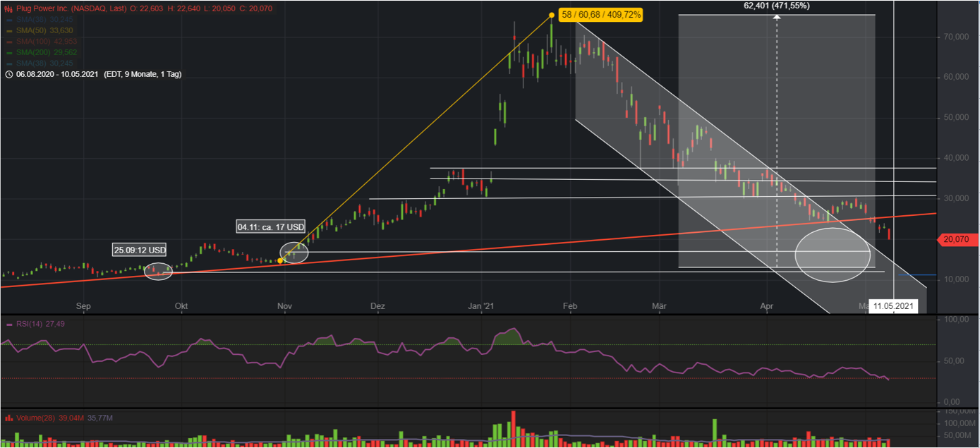Screen dimensions: 980x448
Task: Click the RSI(14) 27,49 indicator label
Action: click(40, 325)
